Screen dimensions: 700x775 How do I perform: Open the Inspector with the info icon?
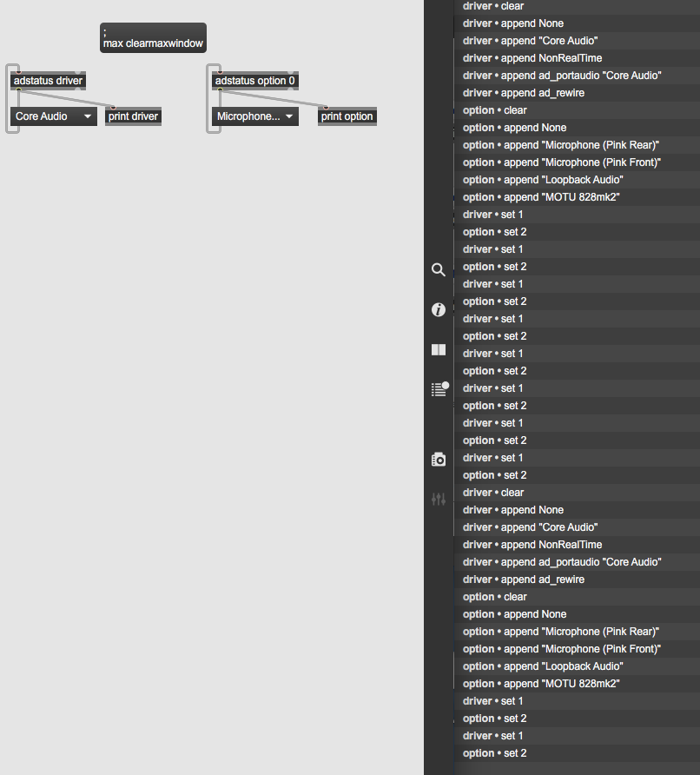point(439,310)
